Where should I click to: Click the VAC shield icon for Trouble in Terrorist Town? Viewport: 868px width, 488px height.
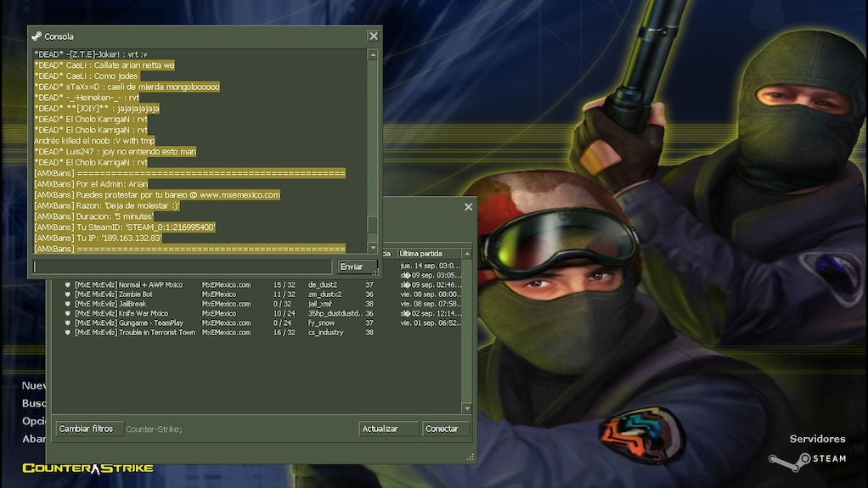[x=68, y=333]
